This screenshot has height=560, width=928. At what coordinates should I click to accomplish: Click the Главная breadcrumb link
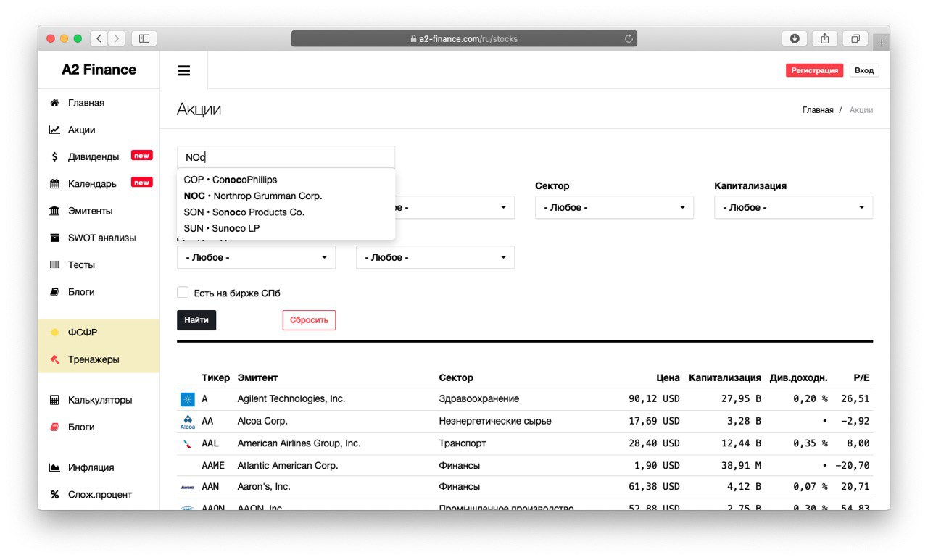point(817,110)
